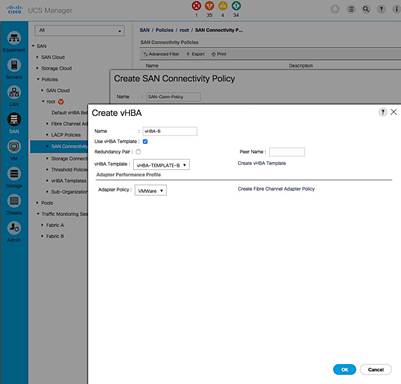Open the Admin section icon
The image size is (401, 384).
(x=14, y=228)
